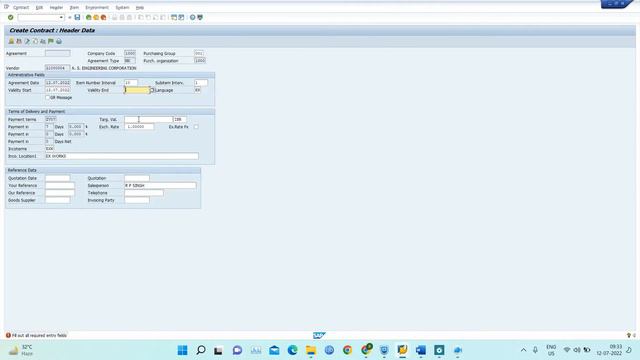
Task: Open the weather widget on the taskbar
Action: [21, 350]
